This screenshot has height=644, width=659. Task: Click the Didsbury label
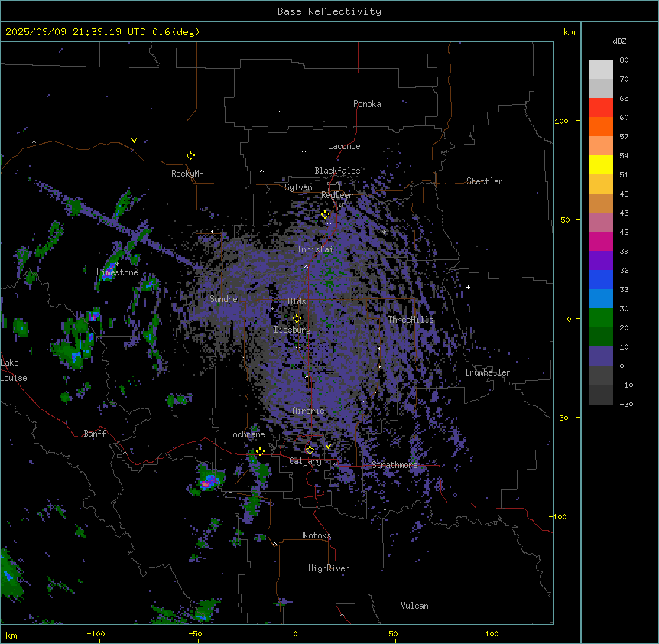pyautogui.click(x=293, y=330)
